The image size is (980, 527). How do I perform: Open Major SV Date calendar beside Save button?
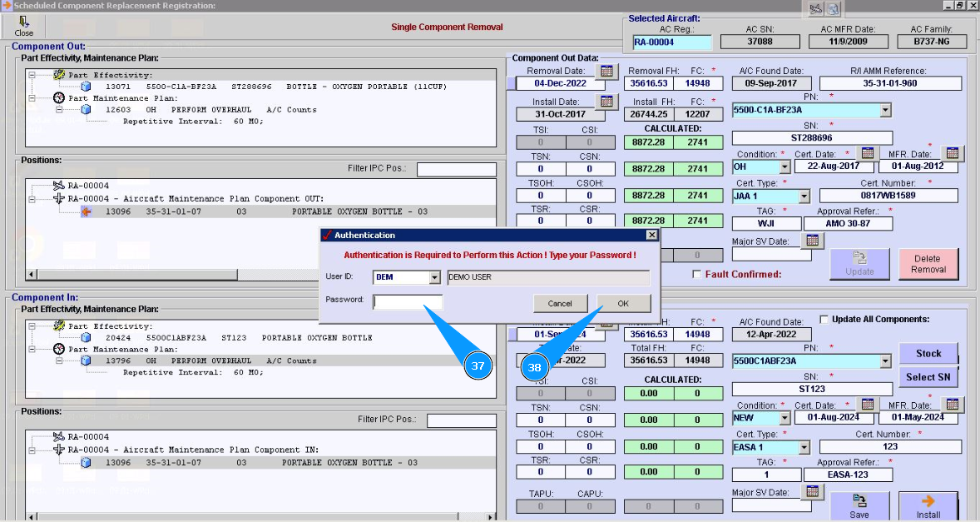pos(813,492)
